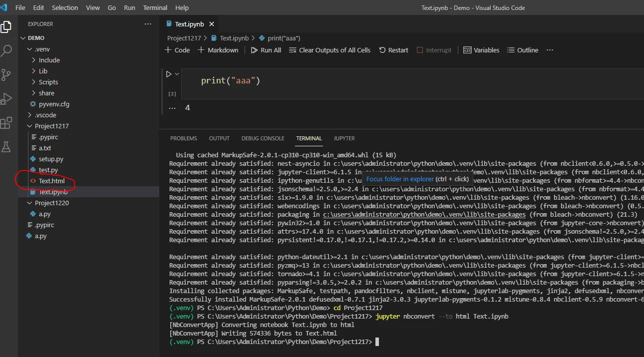Open the Terminal menu
The image size is (644, 357).
155,7
